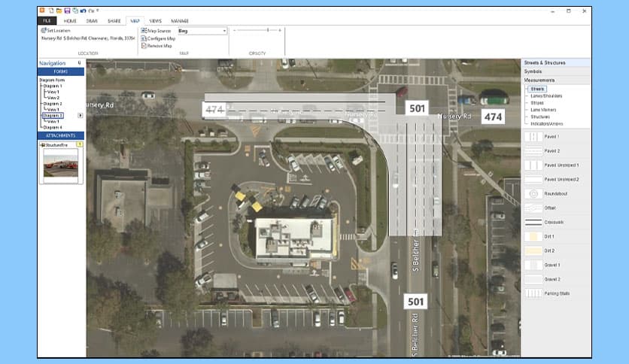Click the 474 route label east of the intersection

(x=493, y=117)
